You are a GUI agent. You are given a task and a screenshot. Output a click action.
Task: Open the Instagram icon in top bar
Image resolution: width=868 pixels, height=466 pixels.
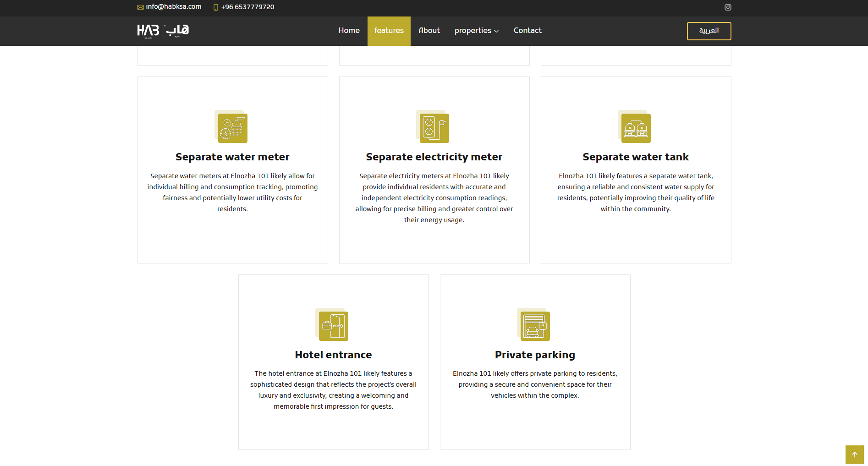(x=728, y=7)
